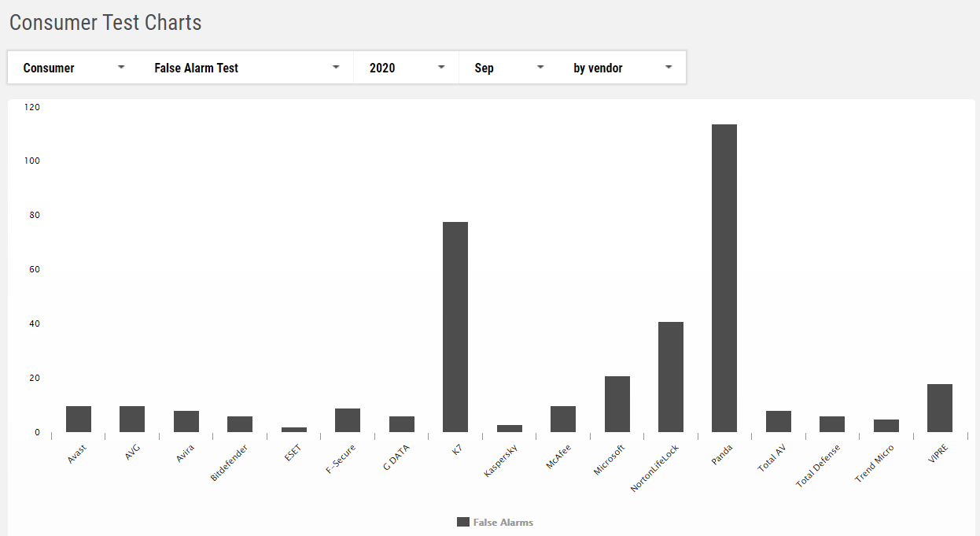Open the False Alarm Test dropdown
Image resolution: width=980 pixels, height=536 pixels.
click(x=246, y=68)
